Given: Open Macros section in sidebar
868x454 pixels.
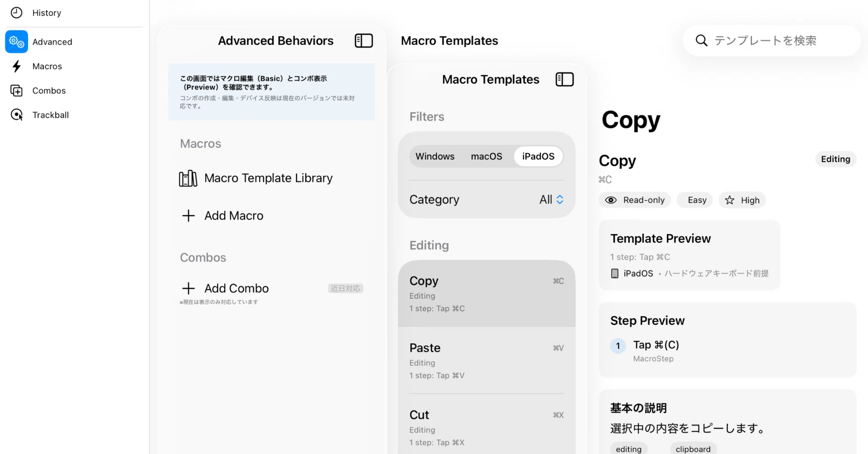Looking at the screenshot, I should click(74, 66).
